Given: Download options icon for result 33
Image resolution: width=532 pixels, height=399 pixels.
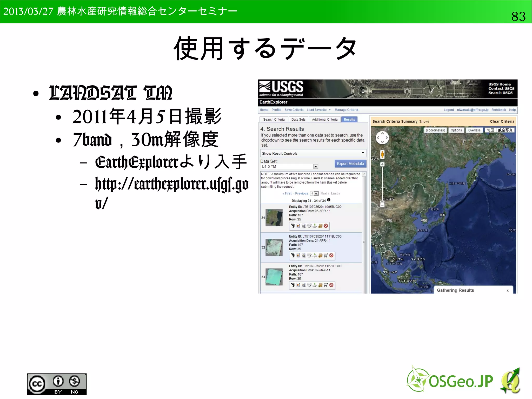Looking at the screenshot, I should coord(315,285).
